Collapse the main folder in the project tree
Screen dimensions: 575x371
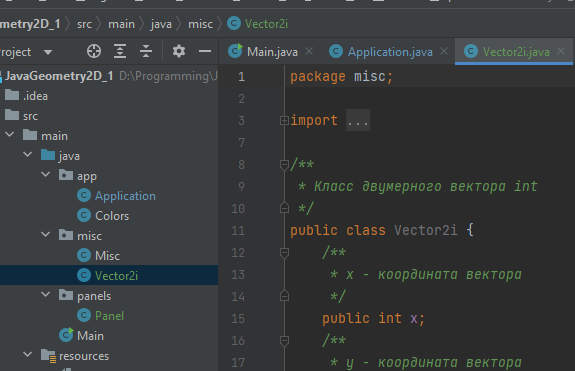click(x=10, y=135)
